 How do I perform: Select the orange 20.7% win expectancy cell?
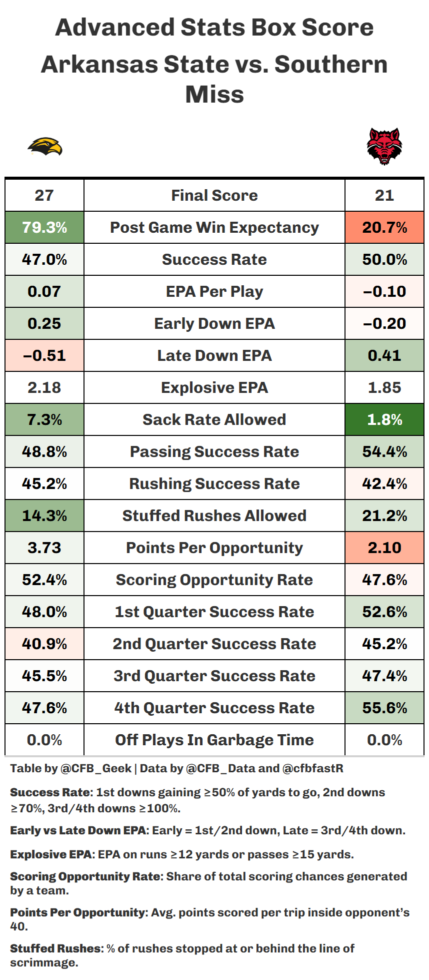[384, 227]
